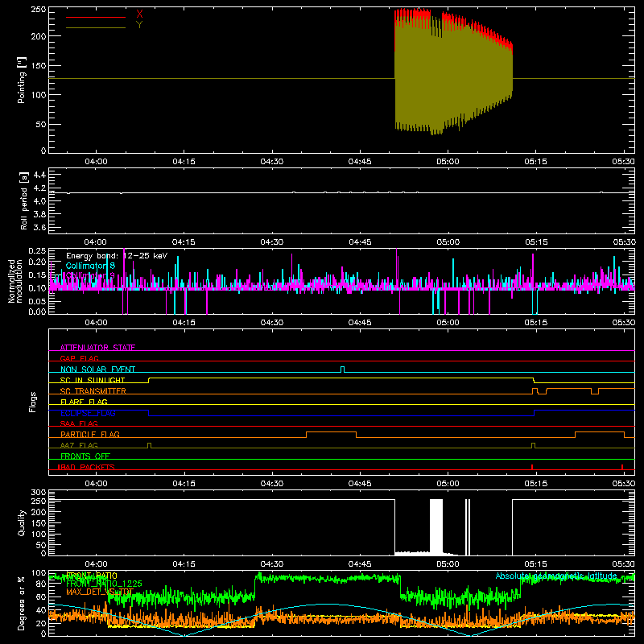Click the A4Z_FLAG label
Viewport: 644px width, 644px height.
coord(79,445)
